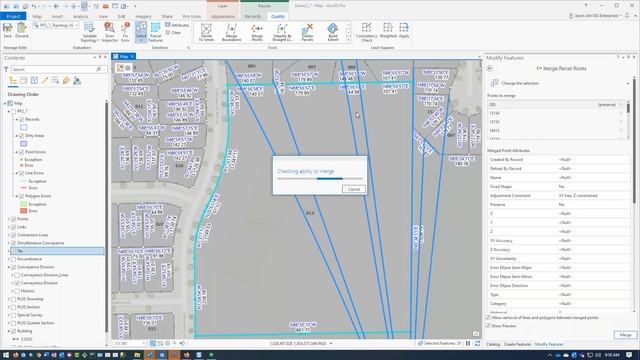Switch Contents to List By Labeling
This screenshot has height=360, width=640.
(66, 81)
